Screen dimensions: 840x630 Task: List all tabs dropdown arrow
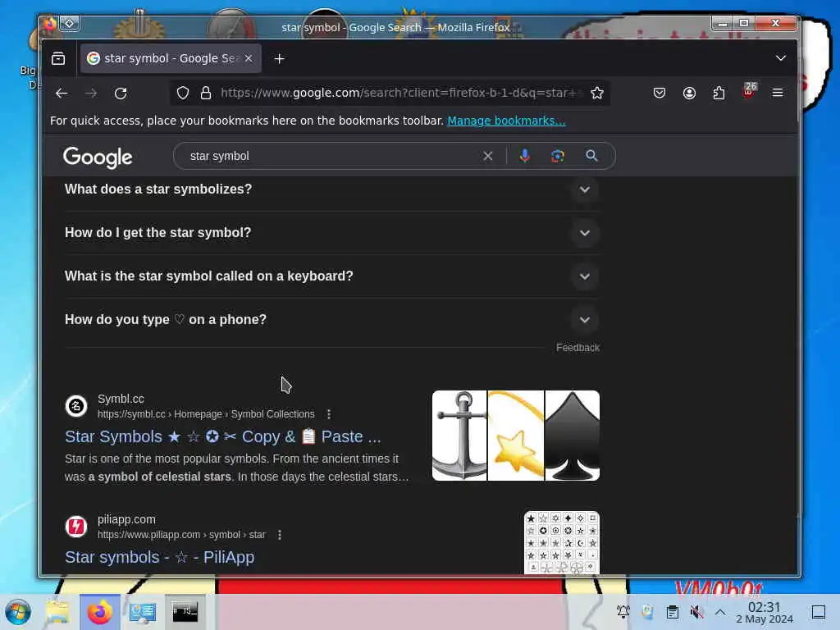pos(781,58)
